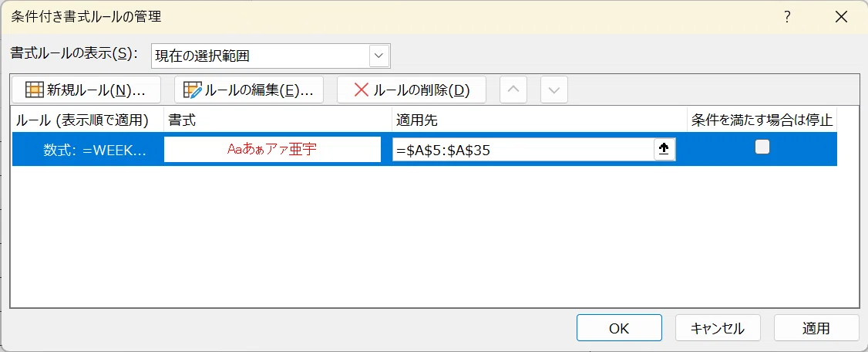Click the 適用先 column header
Viewport: 868px width, 352px height.
[x=540, y=120]
